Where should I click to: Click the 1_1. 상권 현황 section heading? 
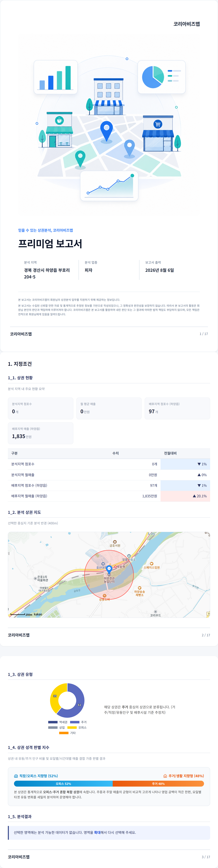tap(20, 378)
